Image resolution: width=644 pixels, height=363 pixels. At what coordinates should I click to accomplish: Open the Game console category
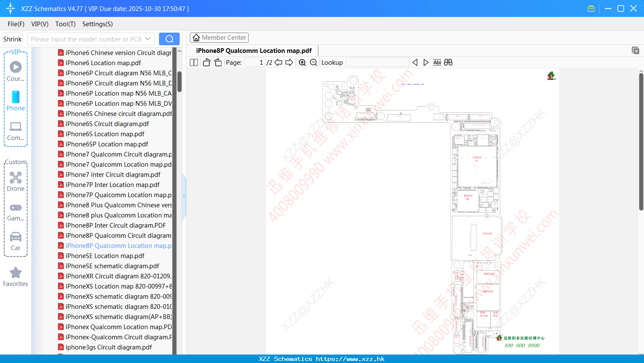16,212
